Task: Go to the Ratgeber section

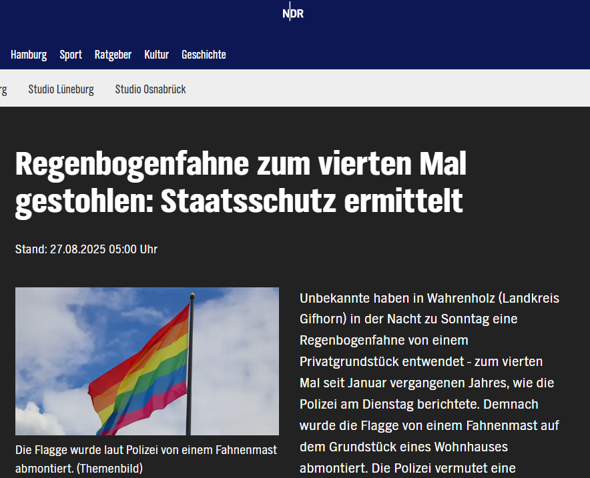Action: [113, 55]
